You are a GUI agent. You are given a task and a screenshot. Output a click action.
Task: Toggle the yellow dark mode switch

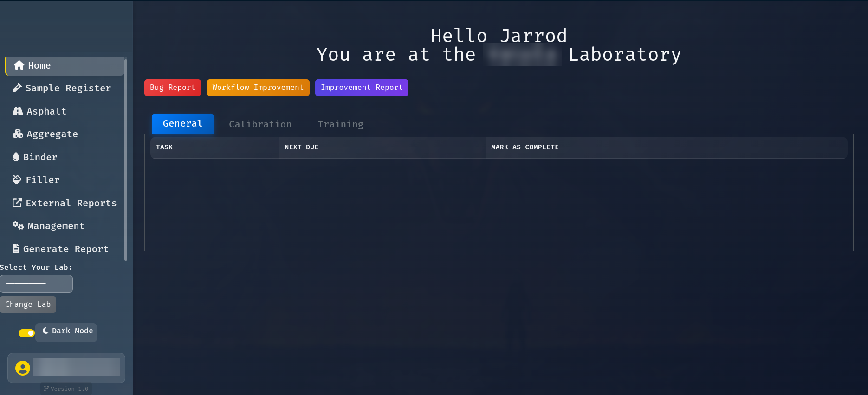pos(26,333)
